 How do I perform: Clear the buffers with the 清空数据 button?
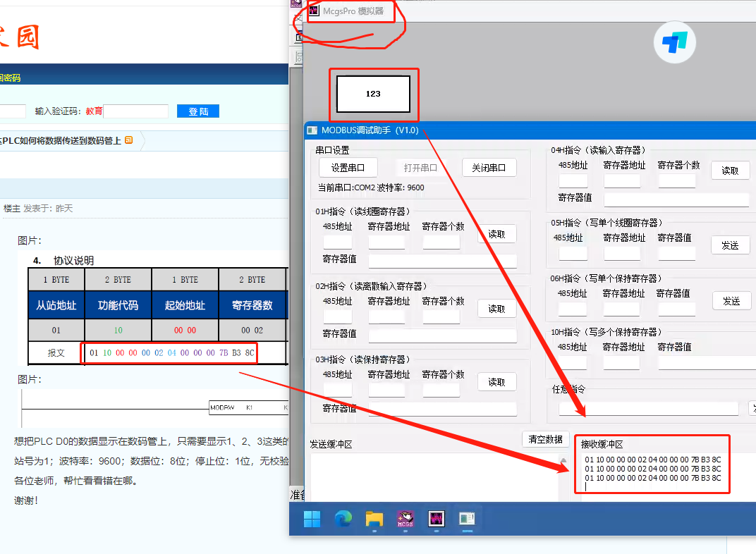[x=546, y=439]
